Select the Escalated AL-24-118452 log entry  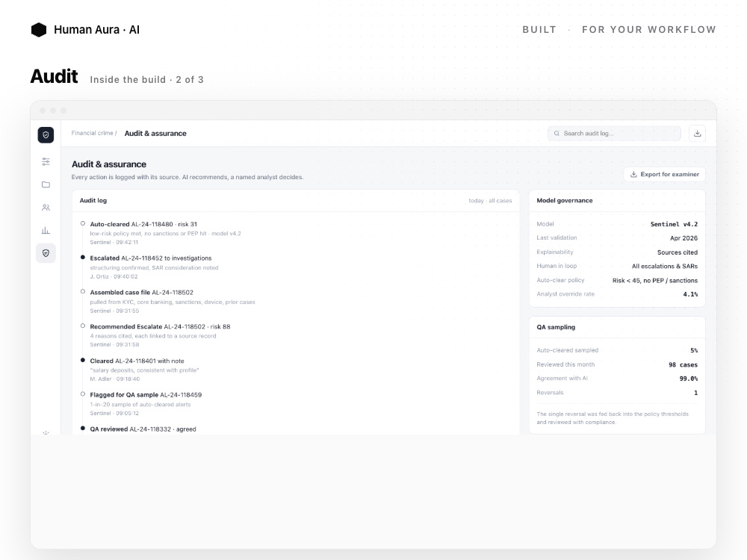pos(154,267)
